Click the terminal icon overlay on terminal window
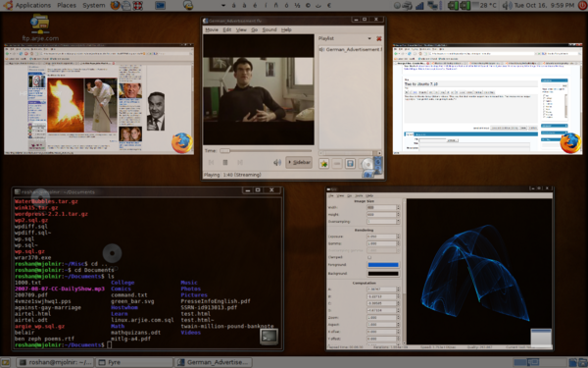This screenshot has height=368, width=588. (x=269, y=337)
